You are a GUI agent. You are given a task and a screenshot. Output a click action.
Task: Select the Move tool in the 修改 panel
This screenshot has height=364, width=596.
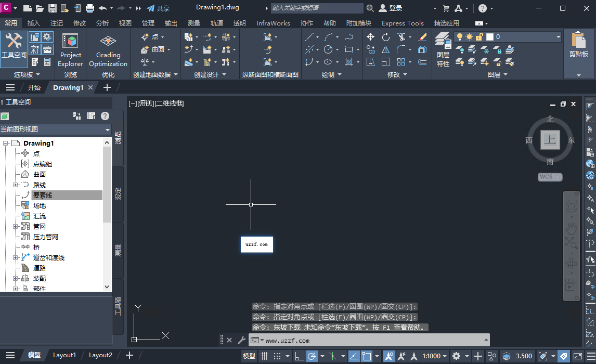coord(371,36)
